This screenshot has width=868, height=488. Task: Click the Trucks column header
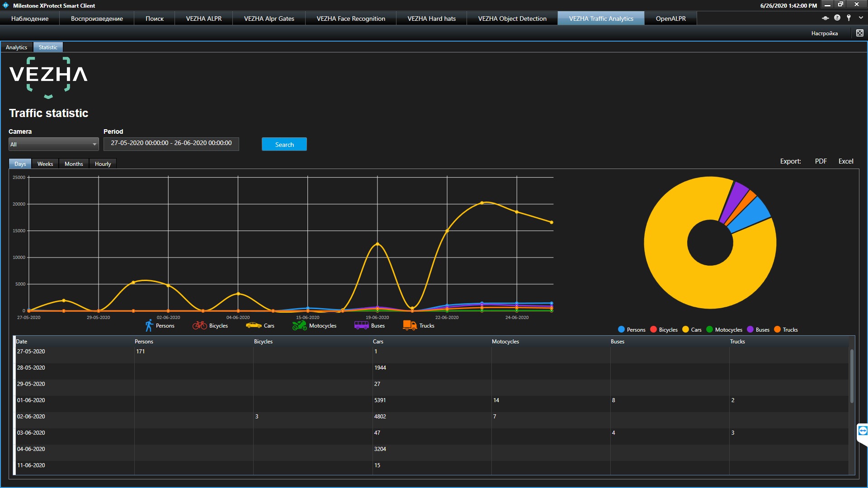737,342
